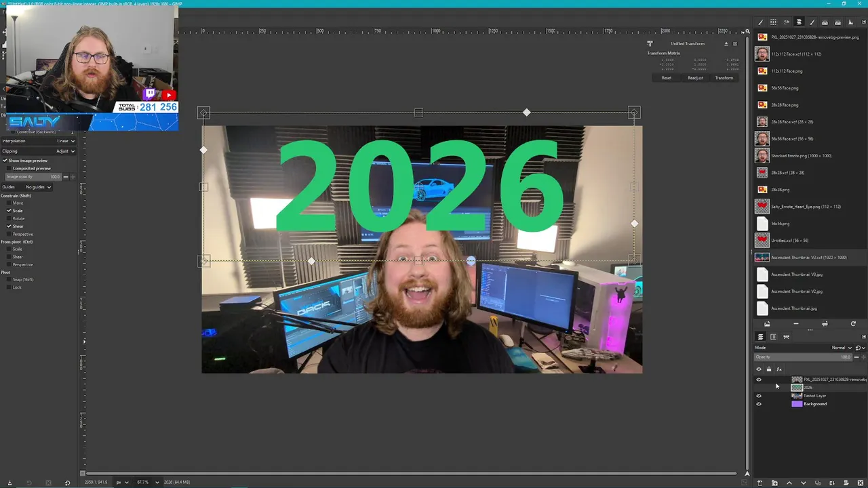
Task: Open the layer Mode Normal dropdown
Action: tap(842, 348)
